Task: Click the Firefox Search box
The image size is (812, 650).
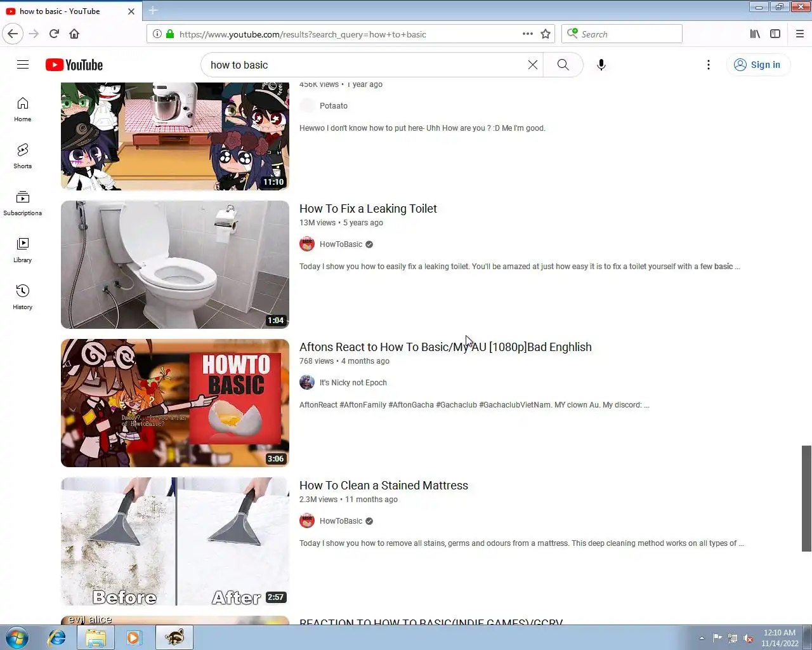Action: pos(622,34)
